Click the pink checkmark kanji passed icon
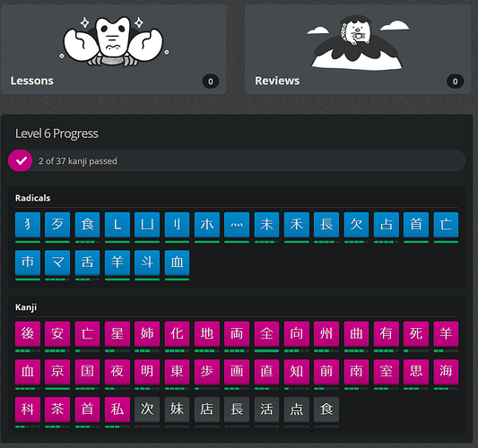 tap(20, 160)
